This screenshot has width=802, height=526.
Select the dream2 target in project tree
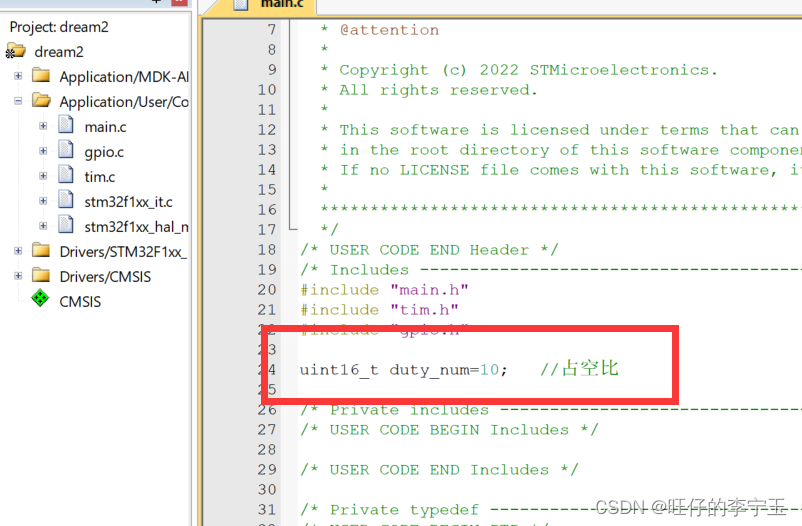point(58,52)
